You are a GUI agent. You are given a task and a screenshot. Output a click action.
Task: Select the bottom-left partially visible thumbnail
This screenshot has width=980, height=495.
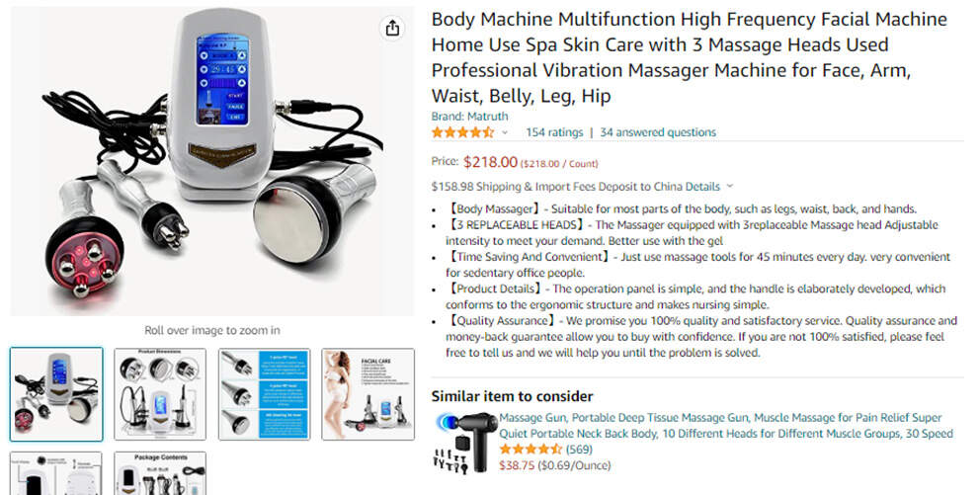(57, 473)
